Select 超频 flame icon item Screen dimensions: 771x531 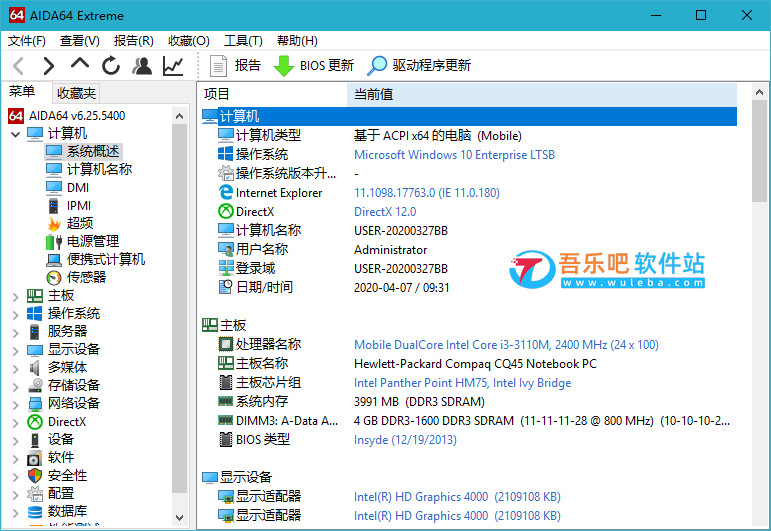(x=54, y=224)
